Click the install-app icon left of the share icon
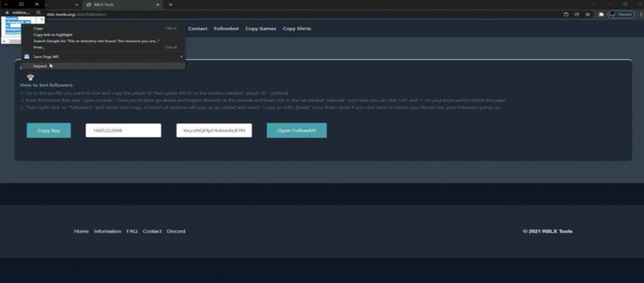This screenshot has height=283, width=644. [566, 14]
